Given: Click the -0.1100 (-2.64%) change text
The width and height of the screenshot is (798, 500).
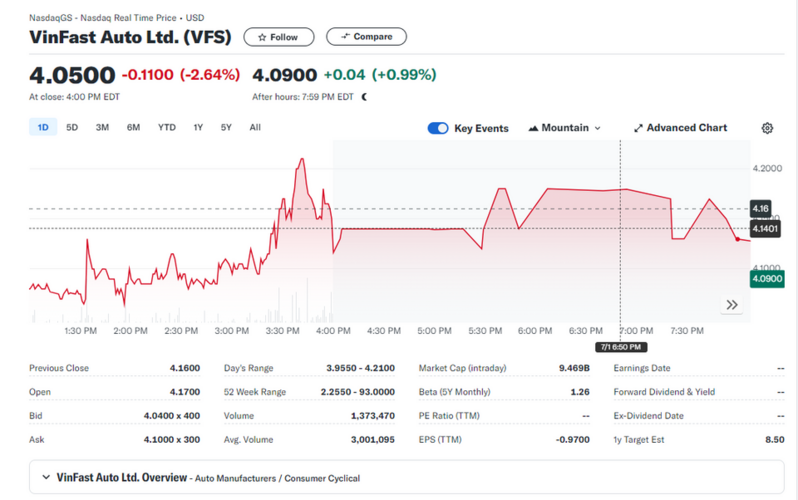Looking at the screenshot, I should pos(181,75).
